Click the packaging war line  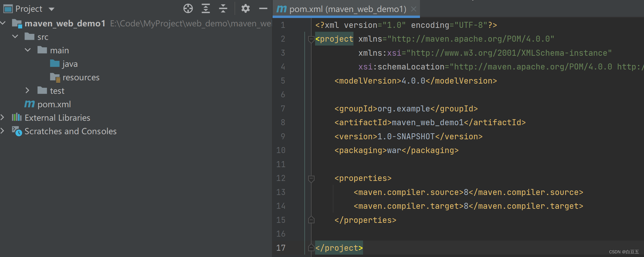pyautogui.click(x=396, y=150)
